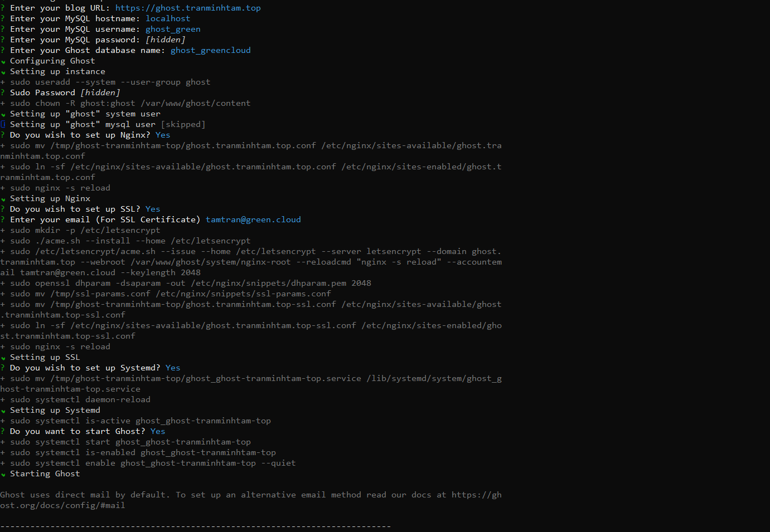The width and height of the screenshot is (770, 532).
Task: Click the issue --home /etc/letsencrypt command line
Action: (251, 262)
